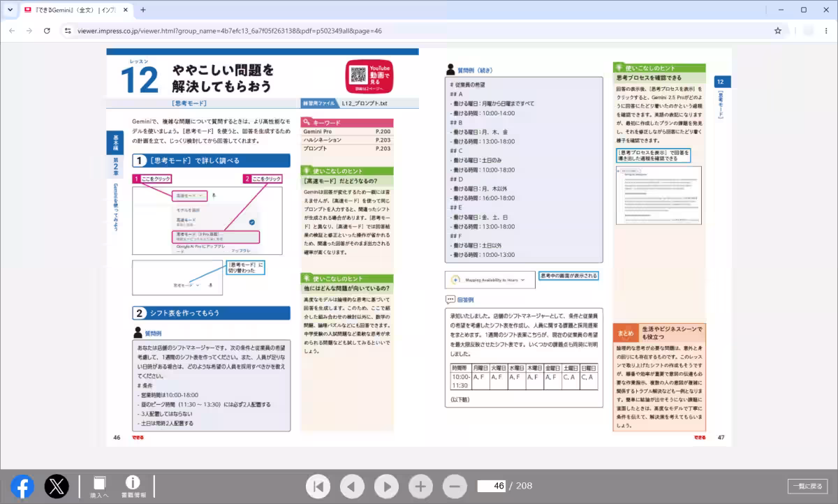Screen dimensions: 838x504
Task: Click the 一覧に戻る button
Action: 809,486
